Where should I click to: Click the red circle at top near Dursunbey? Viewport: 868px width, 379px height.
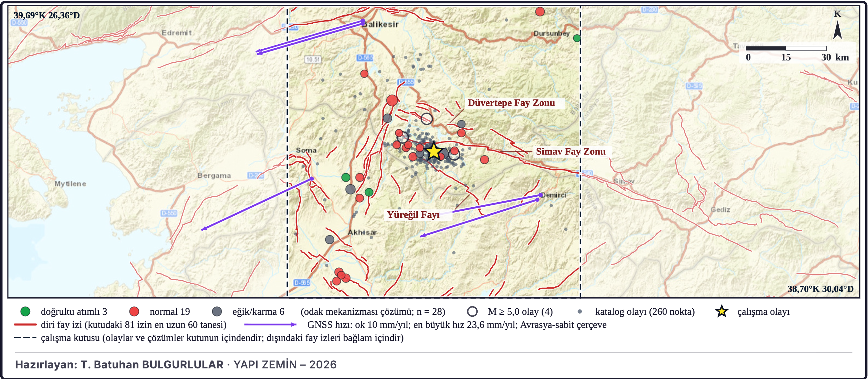(540, 12)
